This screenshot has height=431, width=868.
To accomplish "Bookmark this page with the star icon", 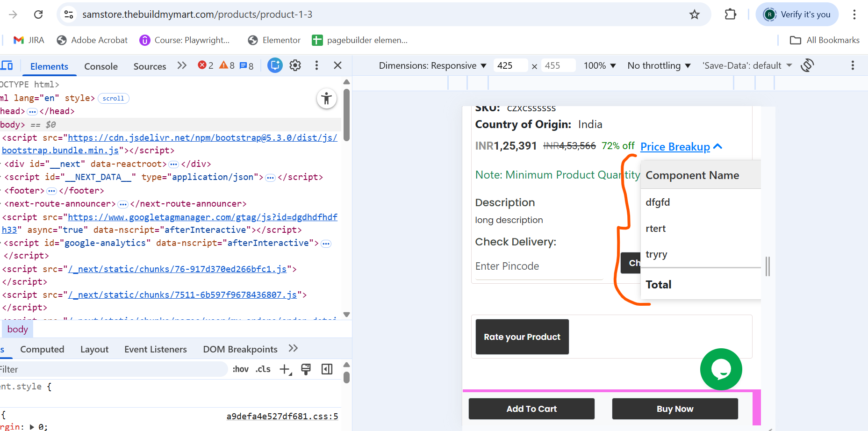I will click(695, 14).
